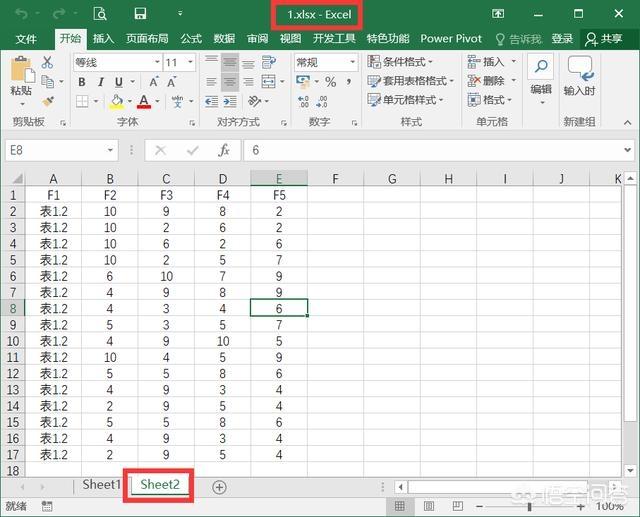Center text horizontally
This screenshot has height=517, width=640.
click(230, 82)
